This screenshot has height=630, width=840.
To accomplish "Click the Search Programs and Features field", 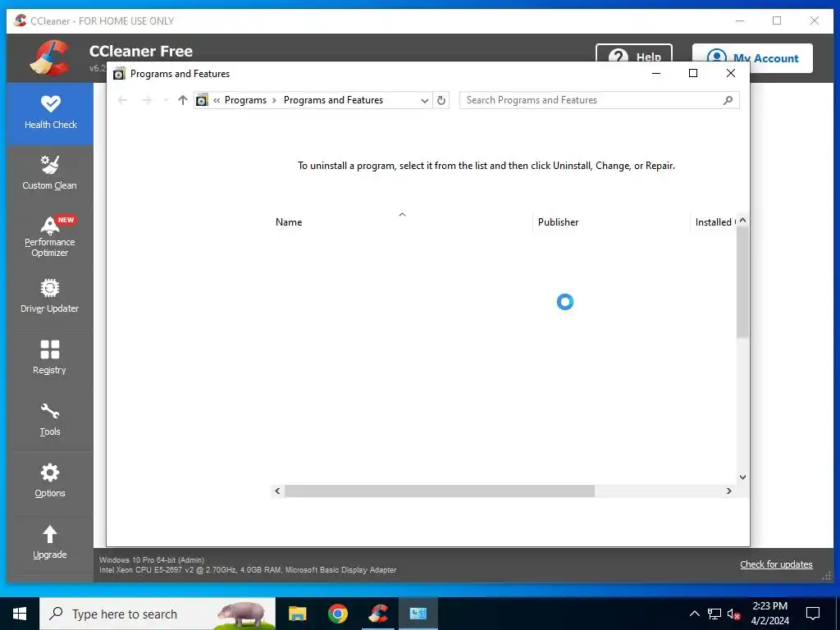I will (x=599, y=100).
